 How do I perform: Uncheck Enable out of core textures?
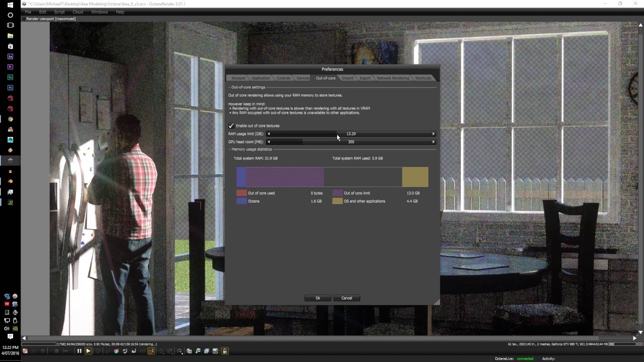[x=231, y=126]
